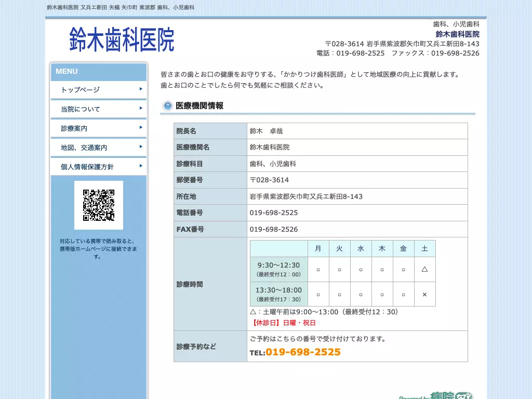Screen dimensions: 532x399
Task: Click the △ mark for Saturday morning
Action: [425, 270]
